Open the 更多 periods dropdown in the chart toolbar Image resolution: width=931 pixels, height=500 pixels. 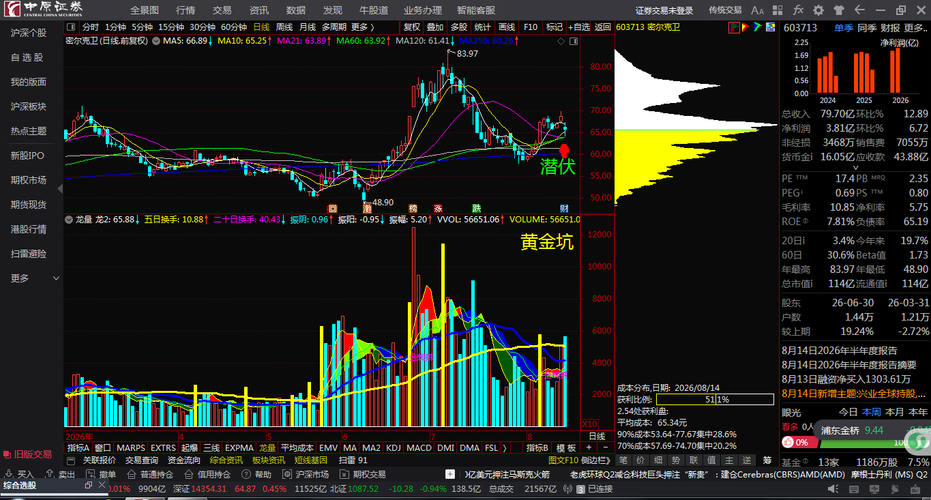[362, 27]
